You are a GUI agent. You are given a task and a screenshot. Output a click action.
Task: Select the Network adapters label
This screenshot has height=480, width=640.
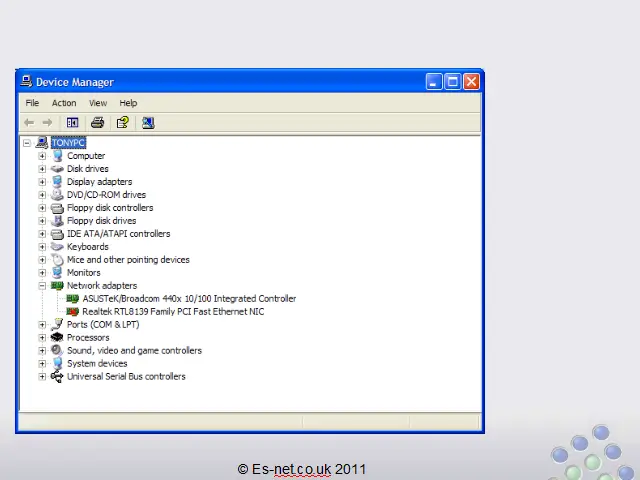point(102,285)
